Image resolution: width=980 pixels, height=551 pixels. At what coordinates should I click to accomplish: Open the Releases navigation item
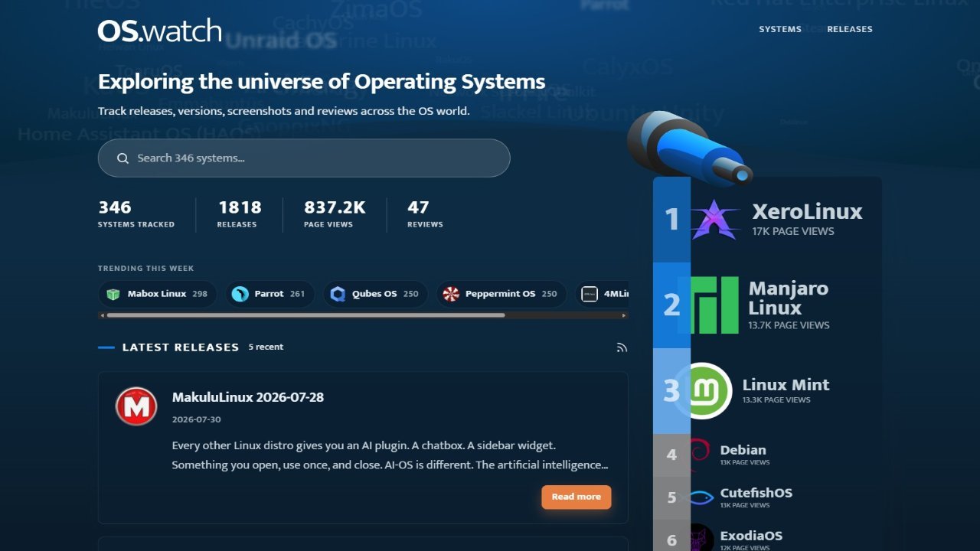[850, 29]
